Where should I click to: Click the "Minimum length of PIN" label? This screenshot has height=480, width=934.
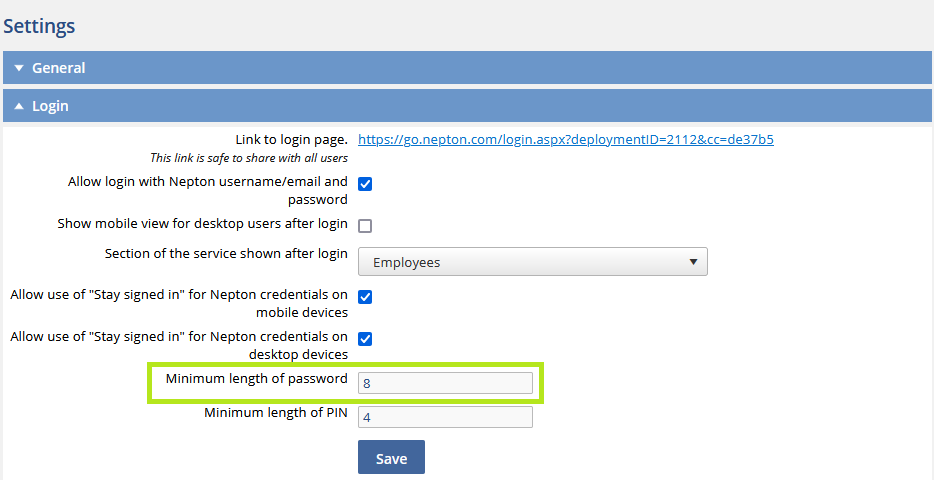tap(276, 412)
